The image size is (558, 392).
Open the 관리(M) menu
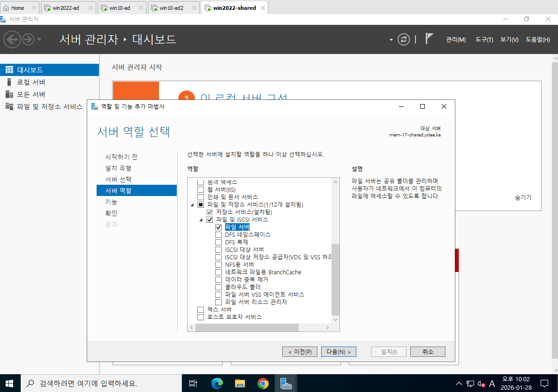click(x=456, y=39)
